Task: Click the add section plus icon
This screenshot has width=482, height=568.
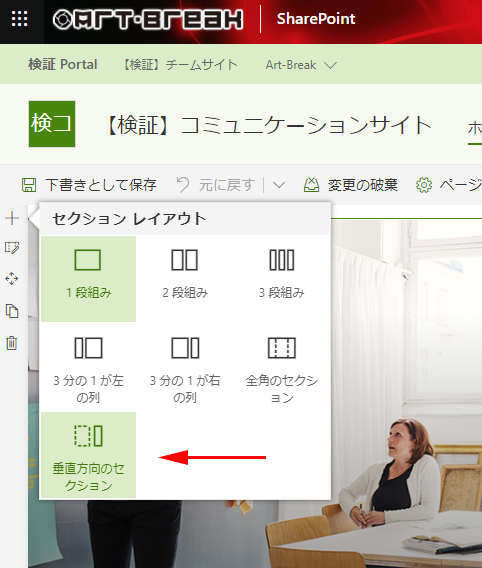Action: click(12, 218)
